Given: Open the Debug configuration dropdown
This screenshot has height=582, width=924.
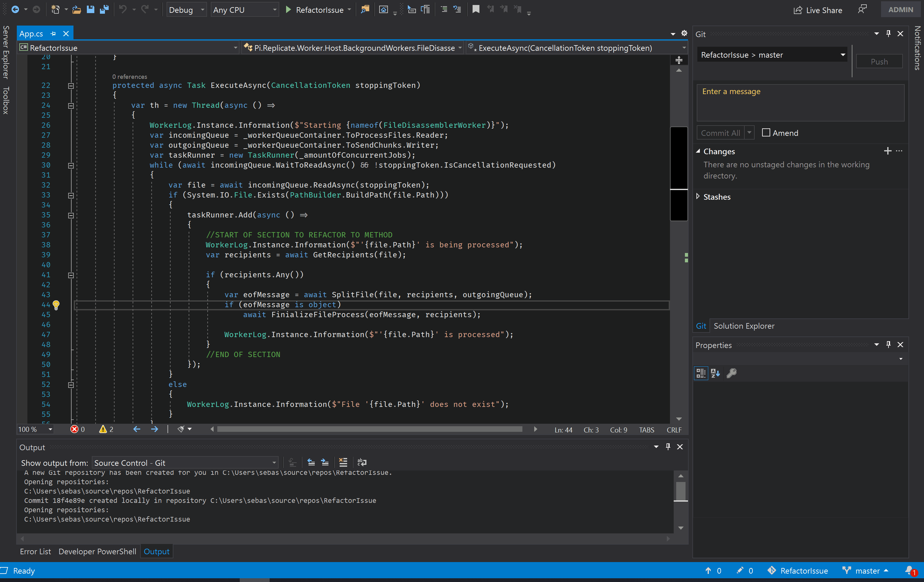Looking at the screenshot, I should [186, 10].
